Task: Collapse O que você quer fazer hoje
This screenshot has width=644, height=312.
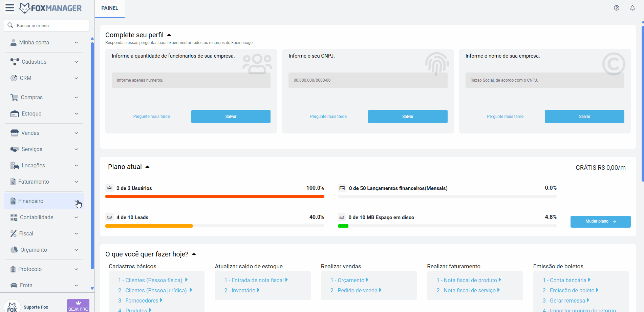Action: click(x=194, y=254)
